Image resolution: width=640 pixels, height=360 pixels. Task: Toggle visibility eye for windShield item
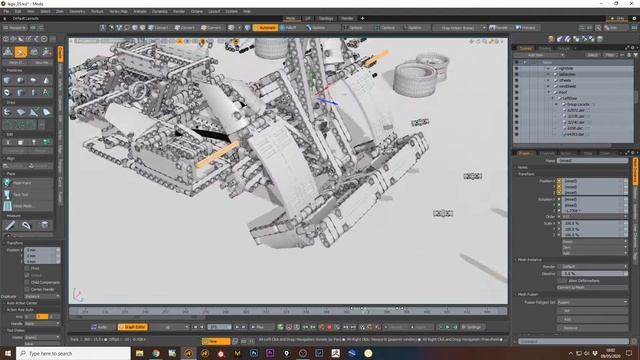point(516,86)
